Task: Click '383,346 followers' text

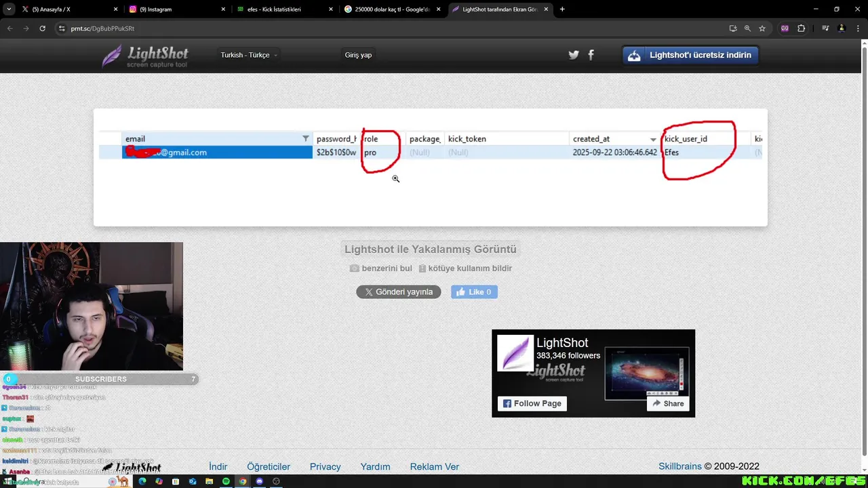Action: [568, 356]
